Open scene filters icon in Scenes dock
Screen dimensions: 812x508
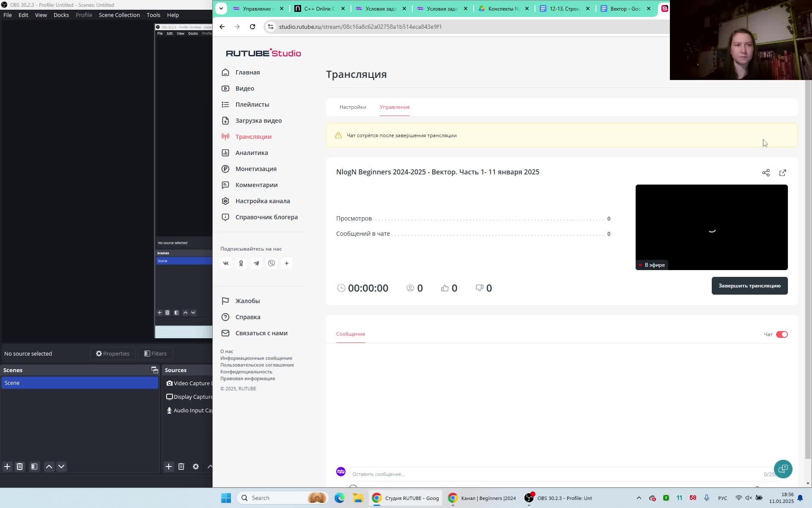pos(34,467)
